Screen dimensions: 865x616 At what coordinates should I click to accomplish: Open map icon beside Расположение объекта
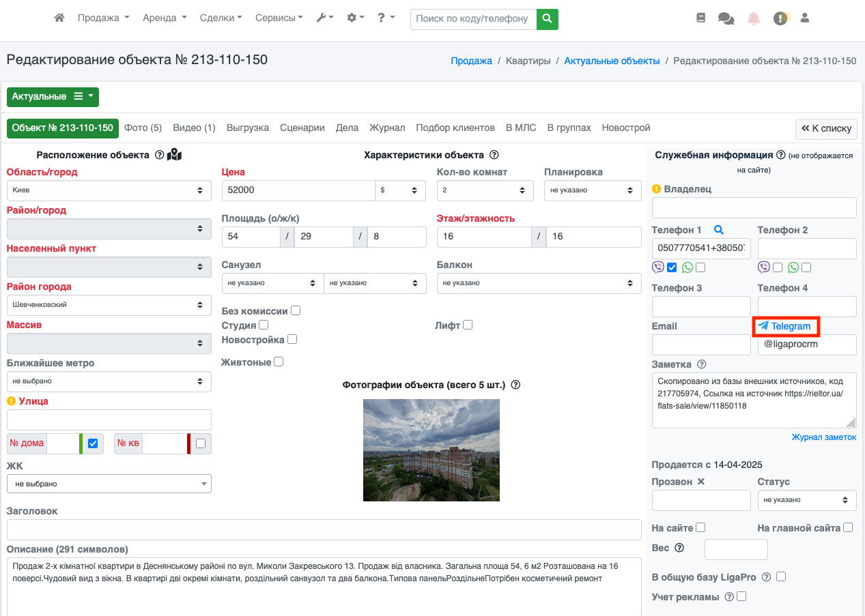click(175, 155)
